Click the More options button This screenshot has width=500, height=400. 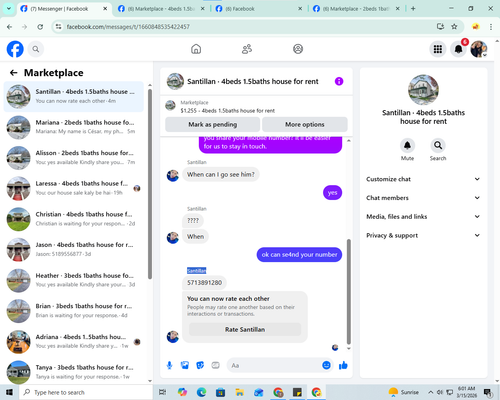pos(305,124)
